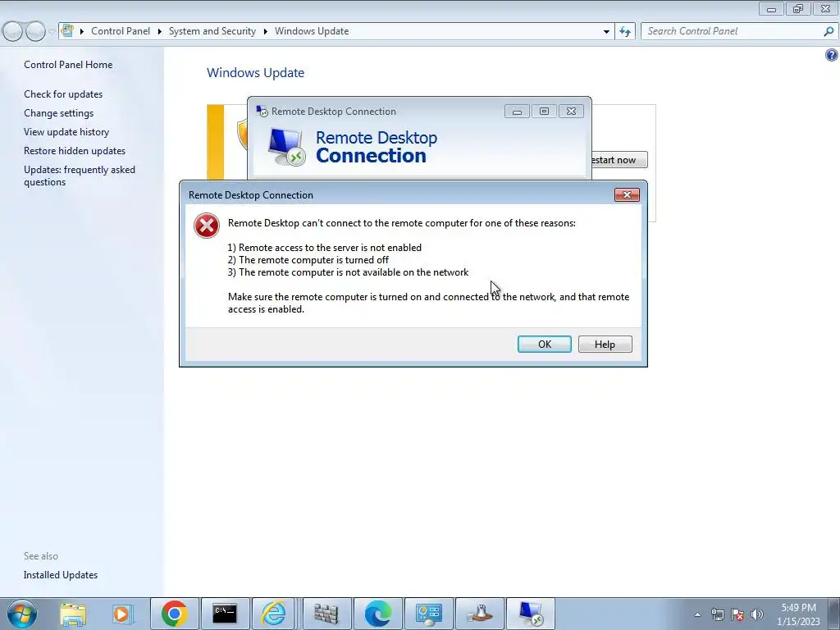This screenshot has width=840, height=630.
Task: Close the Control Panel window
Action: (825, 8)
